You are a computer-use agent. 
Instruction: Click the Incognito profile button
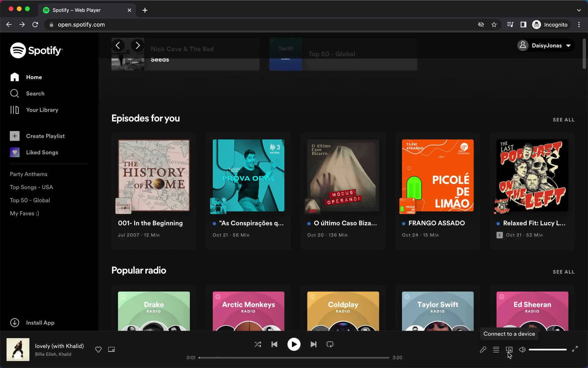click(550, 25)
